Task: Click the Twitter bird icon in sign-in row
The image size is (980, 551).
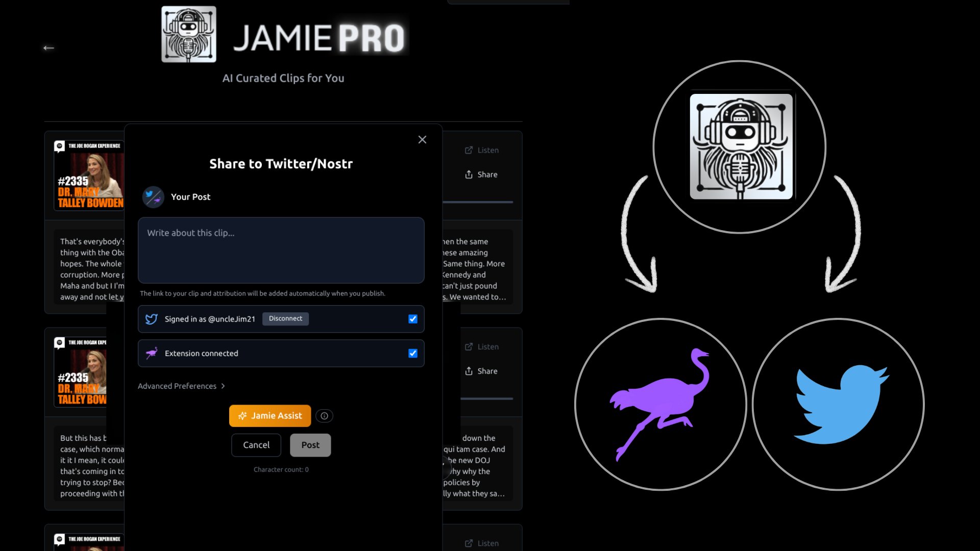Action: [152, 319]
